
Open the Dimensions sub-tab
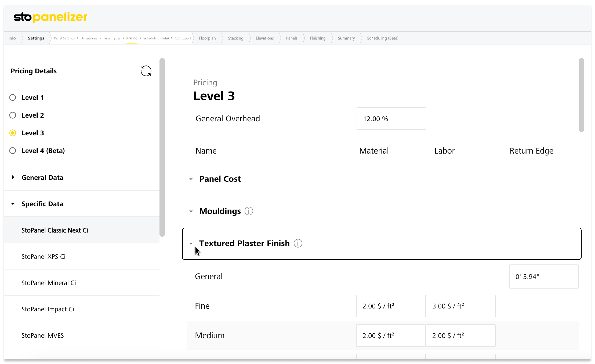tap(89, 38)
